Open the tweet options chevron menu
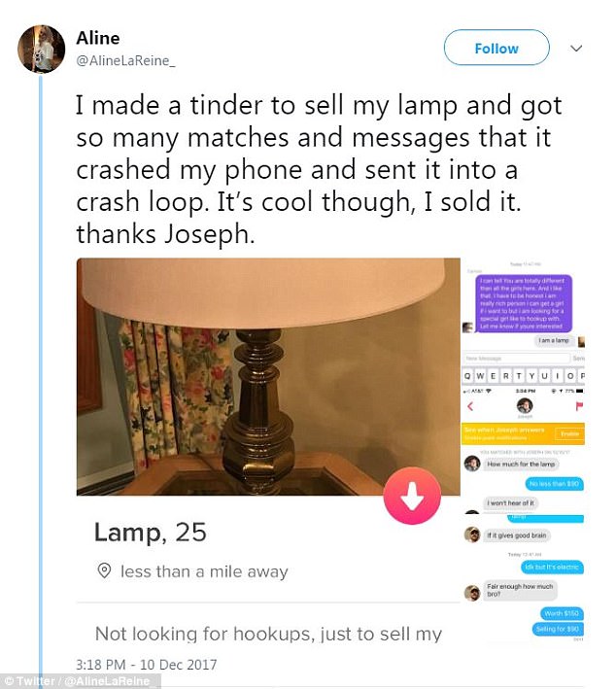616x689 pixels. 576,48
